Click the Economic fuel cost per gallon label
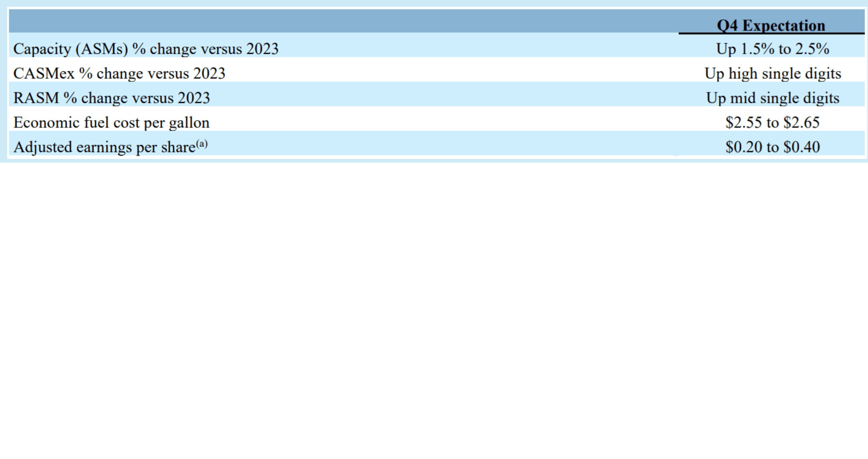Image resolution: width=868 pixels, height=459 pixels. [111, 123]
